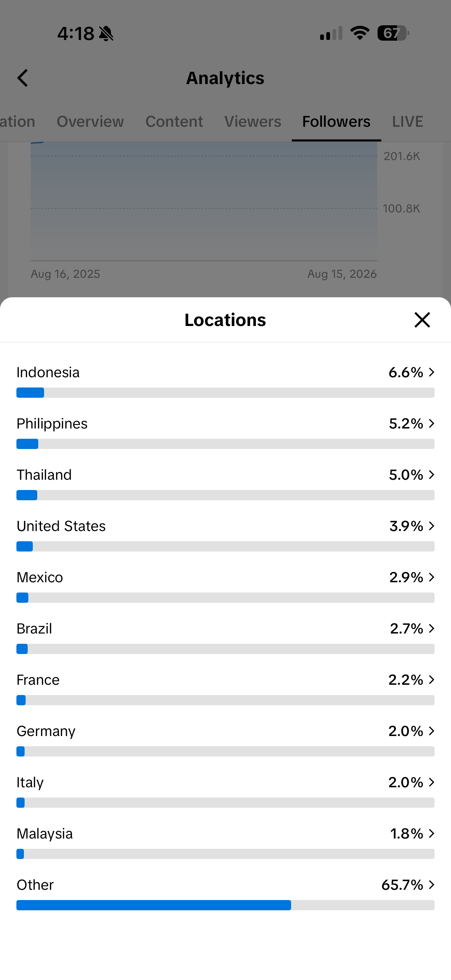Switch to the Viewers tab

[x=252, y=122]
